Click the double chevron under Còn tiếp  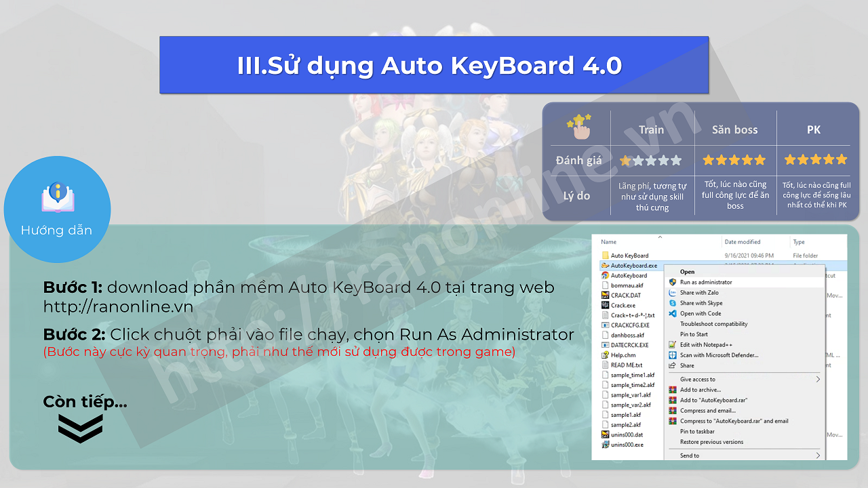tap(80, 429)
